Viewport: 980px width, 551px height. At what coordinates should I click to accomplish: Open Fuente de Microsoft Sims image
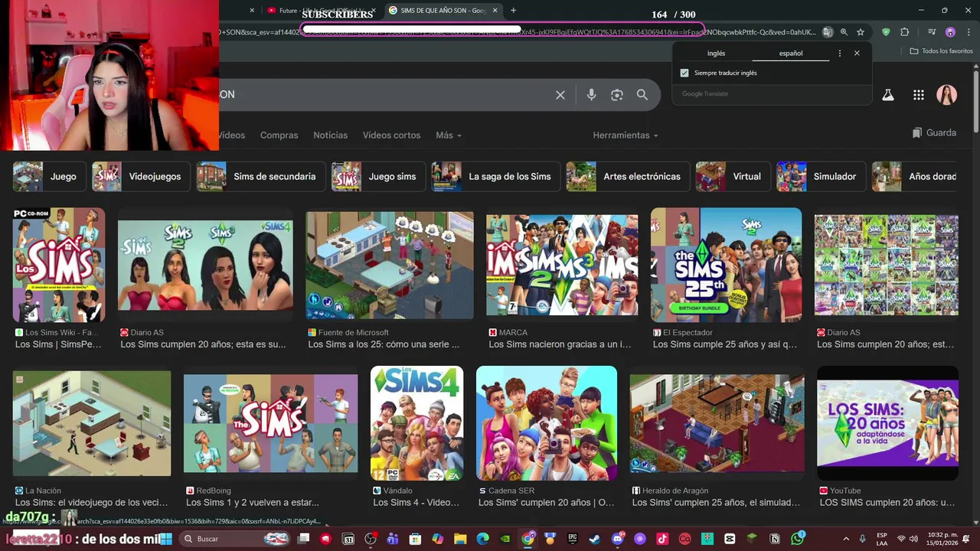click(390, 265)
